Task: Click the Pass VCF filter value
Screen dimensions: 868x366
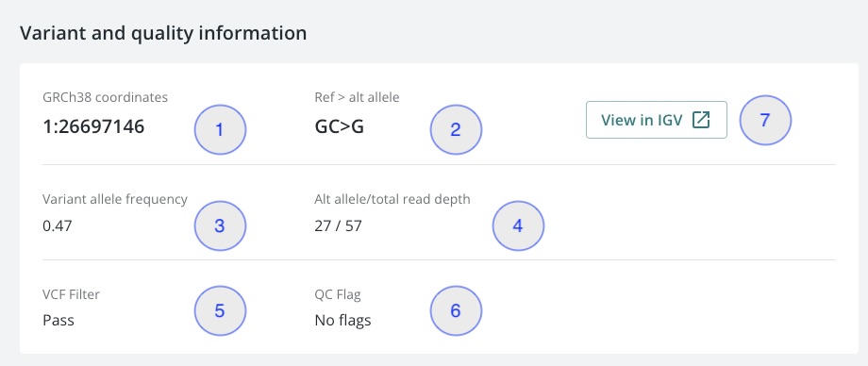Action: coord(58,320)
